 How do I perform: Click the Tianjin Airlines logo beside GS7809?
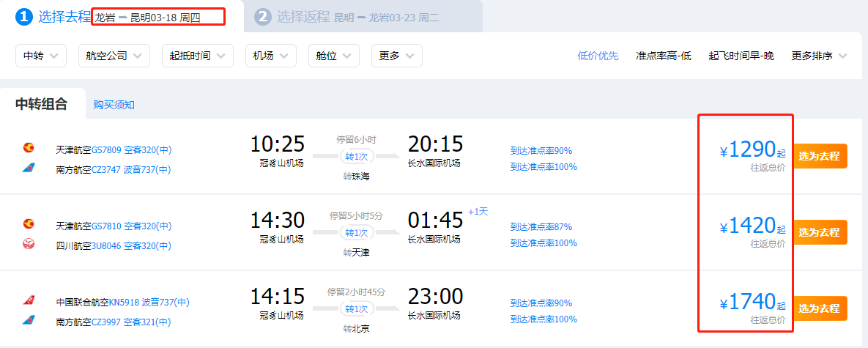click(28, 148)
